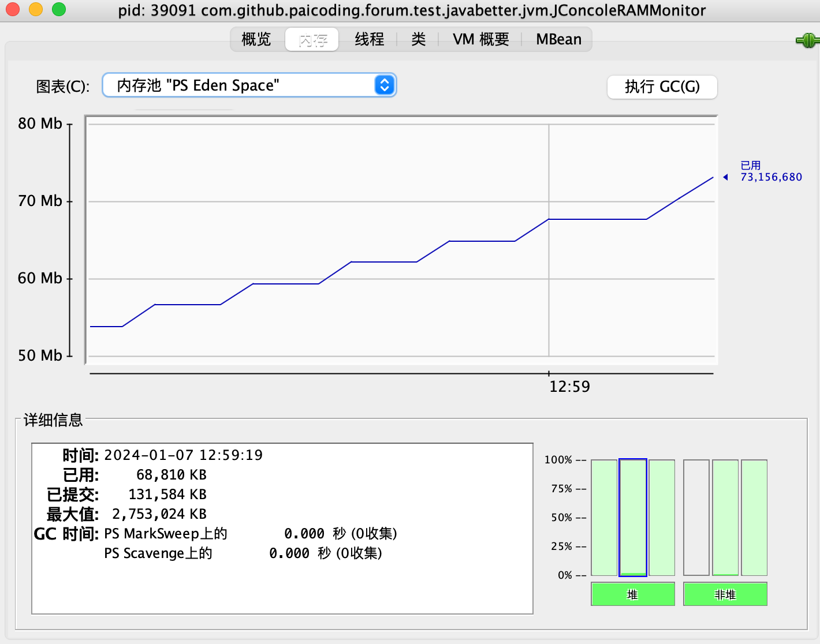Select the 内存 tab

tap(312, 39)
